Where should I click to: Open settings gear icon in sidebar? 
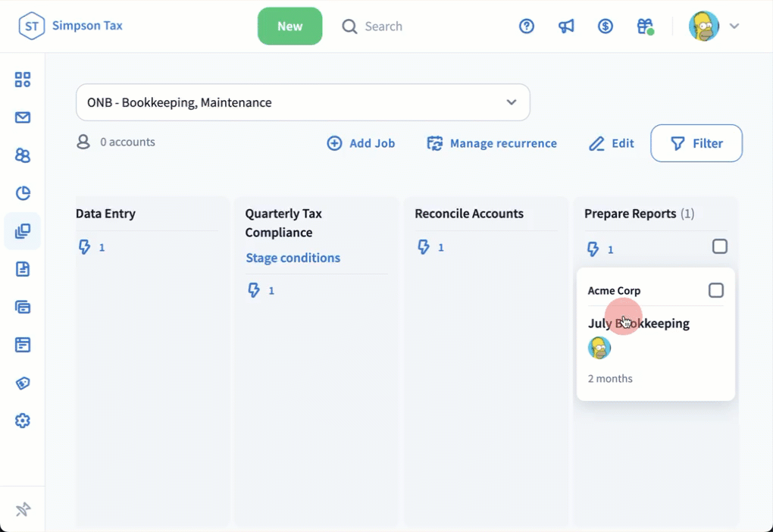pyautogui.click(x=23, y=421)
